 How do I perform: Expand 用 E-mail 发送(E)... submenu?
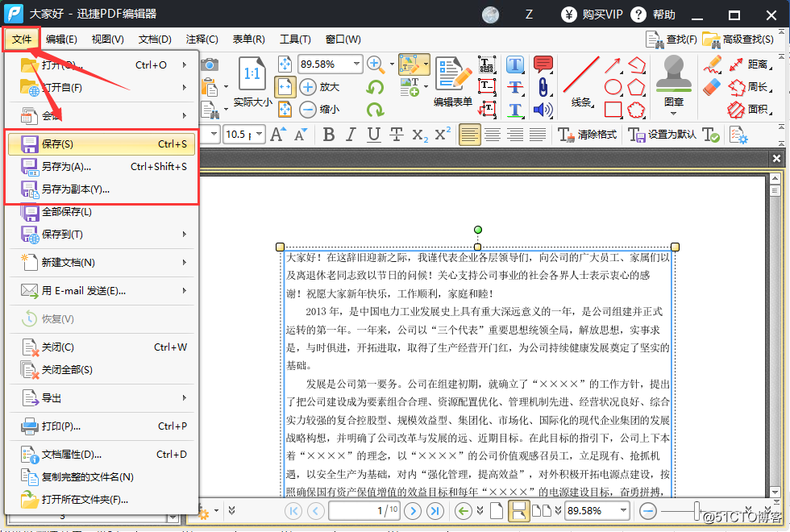102,291
